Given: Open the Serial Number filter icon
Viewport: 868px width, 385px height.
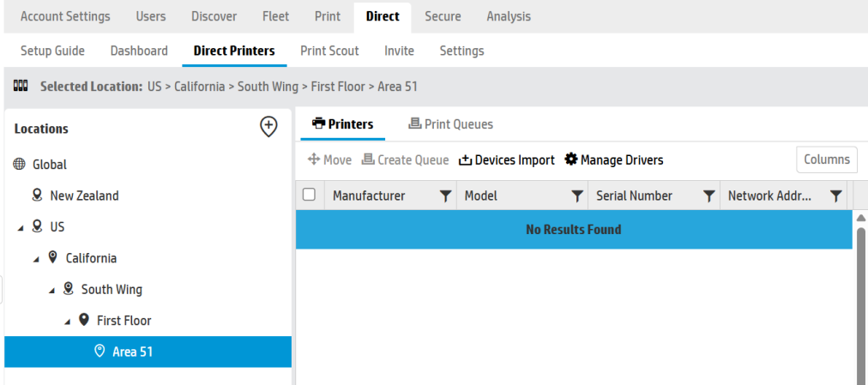Looking at the screenshot, I should click(708, 196).
